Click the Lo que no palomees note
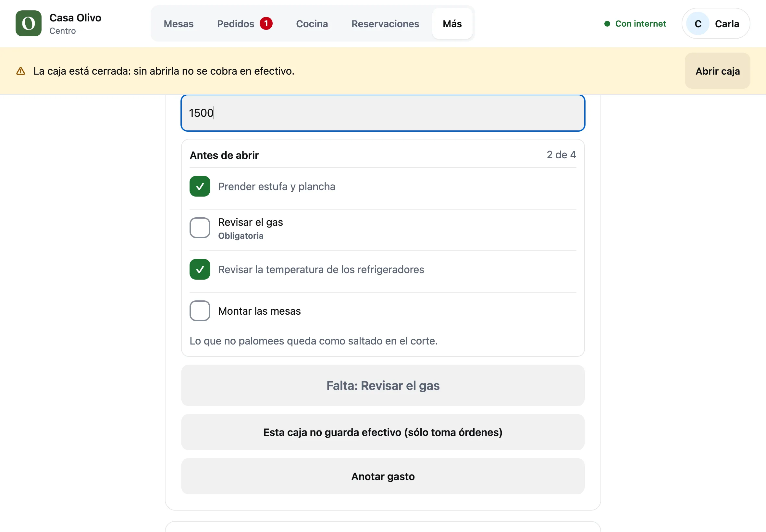 tap(314, 341)
